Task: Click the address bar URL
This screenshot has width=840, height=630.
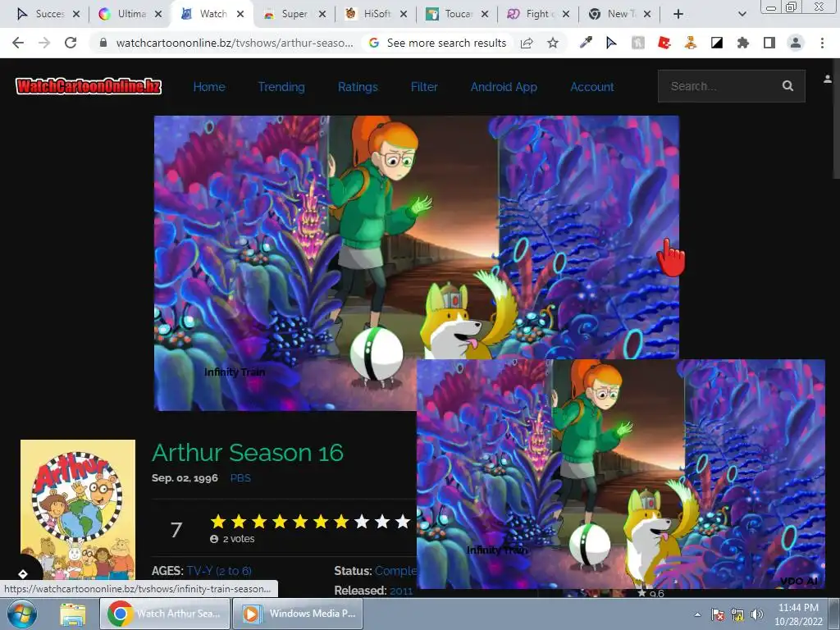Action: [234, 43]
